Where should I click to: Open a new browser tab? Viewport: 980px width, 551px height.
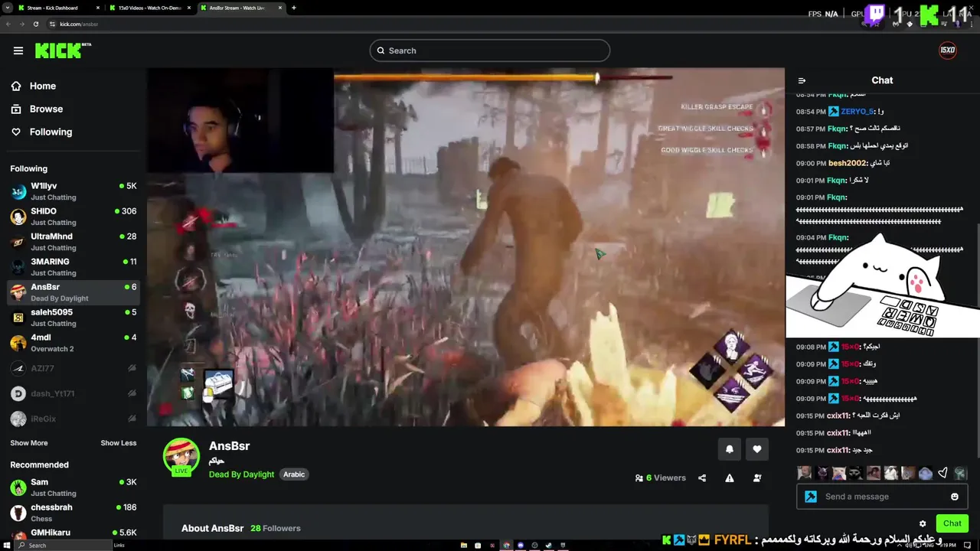[x=294, y=8]
